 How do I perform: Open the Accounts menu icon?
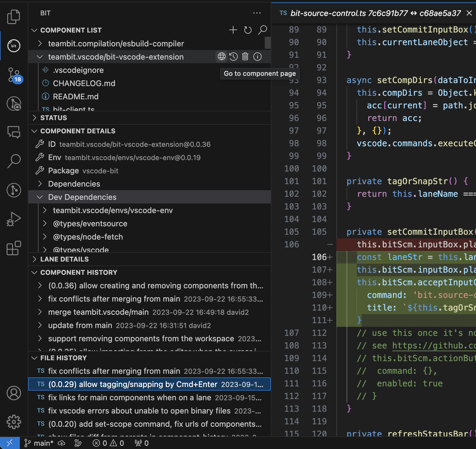pyautogui.click(x=14, y=393)
